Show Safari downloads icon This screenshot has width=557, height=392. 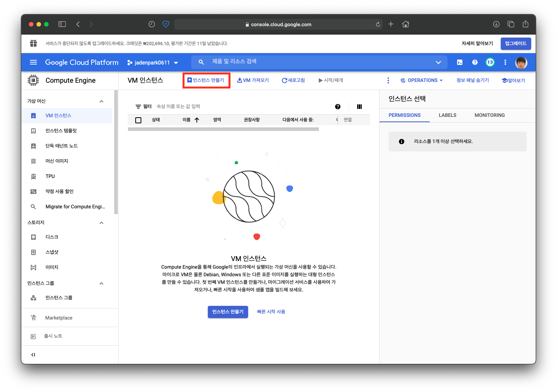click(x=496, y=24)
